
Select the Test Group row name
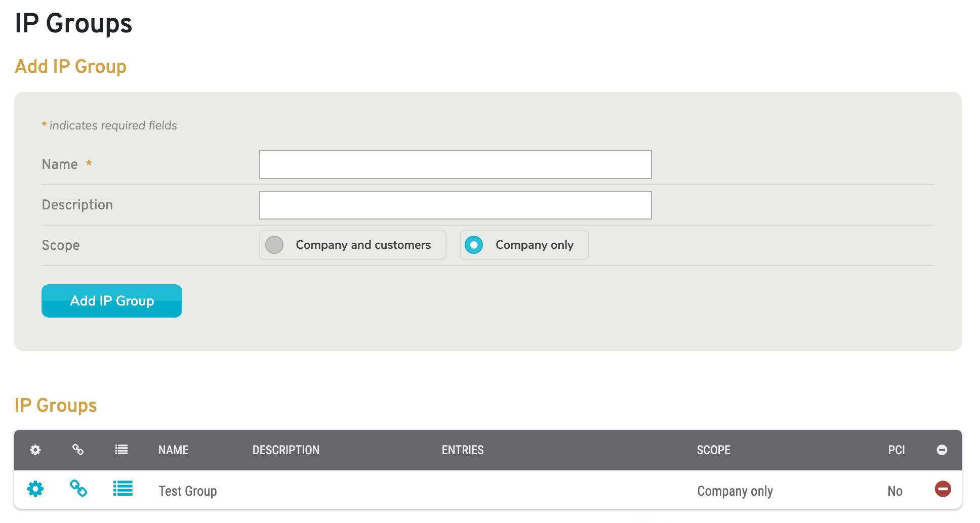coord(187,490)
